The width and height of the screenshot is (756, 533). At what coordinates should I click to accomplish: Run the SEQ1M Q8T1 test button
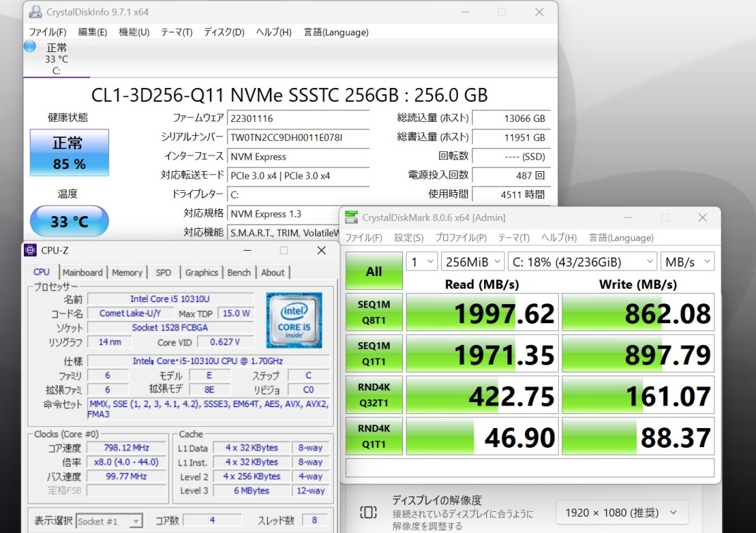374,312
